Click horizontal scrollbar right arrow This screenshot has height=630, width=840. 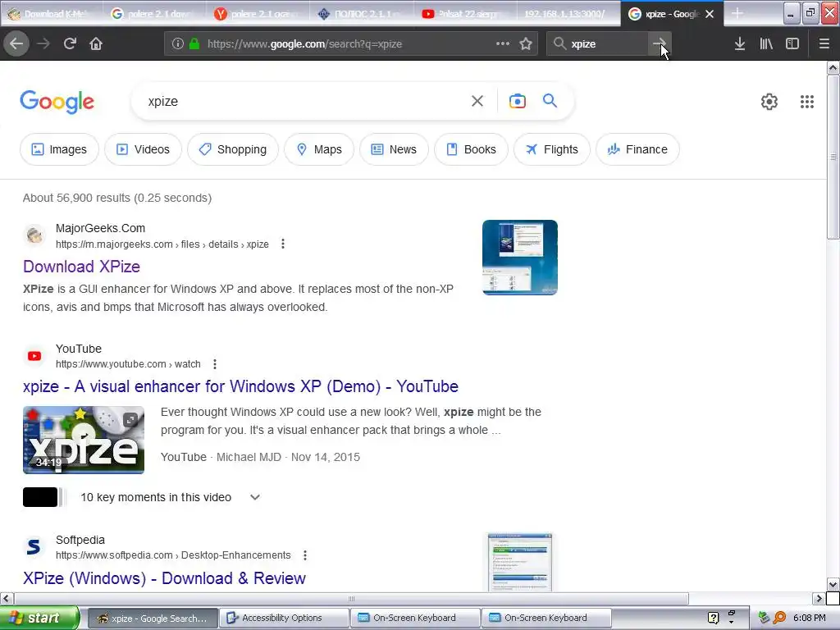click(x=819, y=598)
